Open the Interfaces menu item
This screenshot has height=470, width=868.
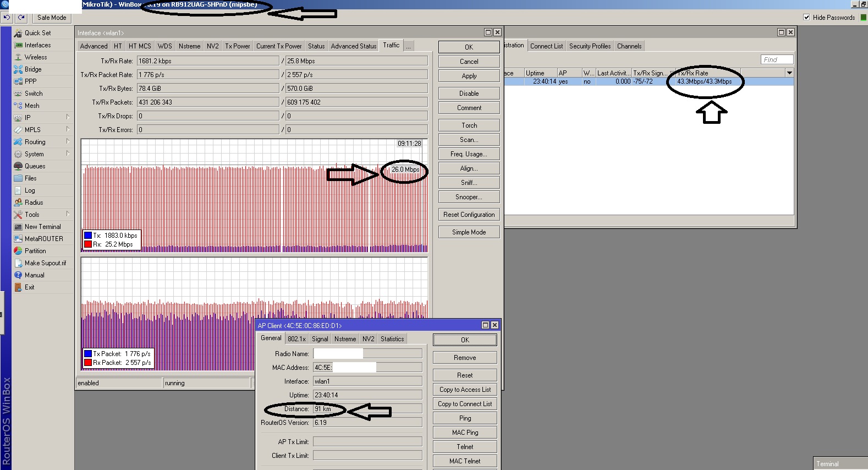tap(37, 45)
